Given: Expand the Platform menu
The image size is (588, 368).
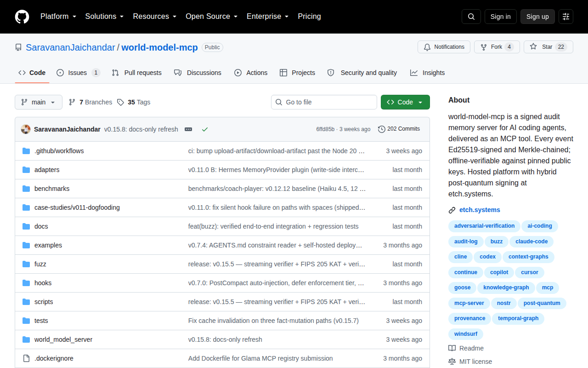Looking at the screenshot, I should (58, 17).
